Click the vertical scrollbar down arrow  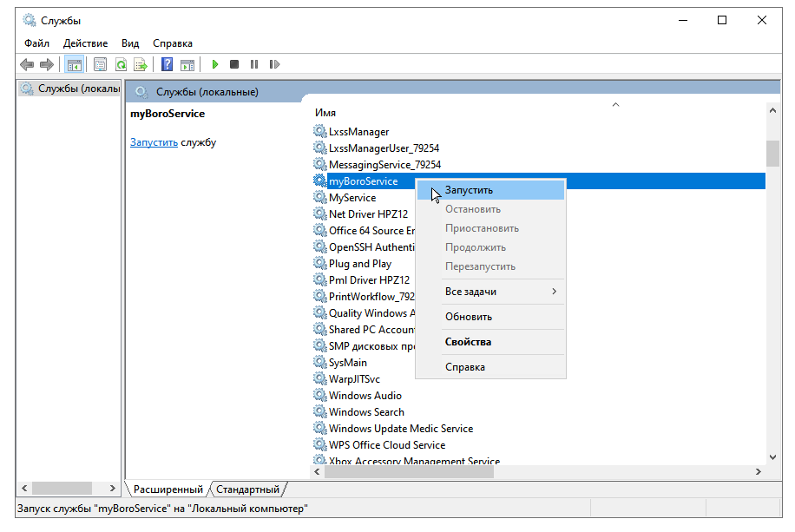[772, 456]
